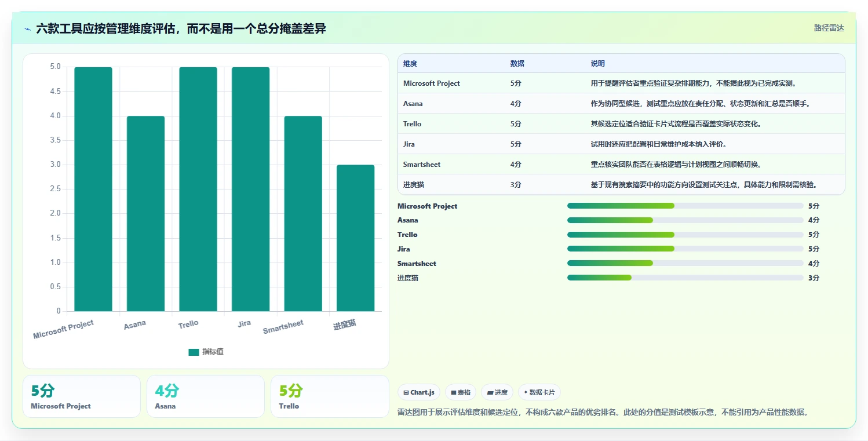868x441 pixels.
Task: Click the 说明 column header
Action: [x=598, y=64]
